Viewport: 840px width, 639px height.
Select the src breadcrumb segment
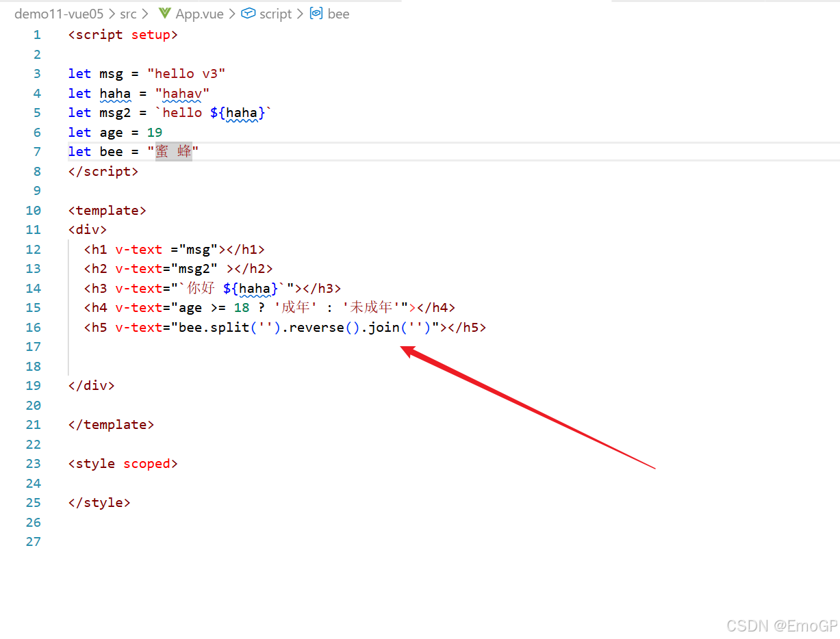[128, 14]
